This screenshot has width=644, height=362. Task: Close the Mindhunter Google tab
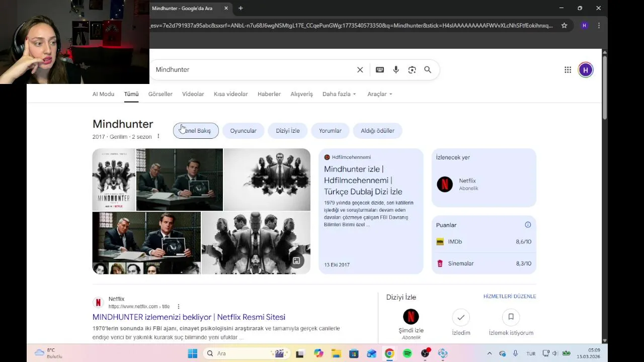[226, 8]
